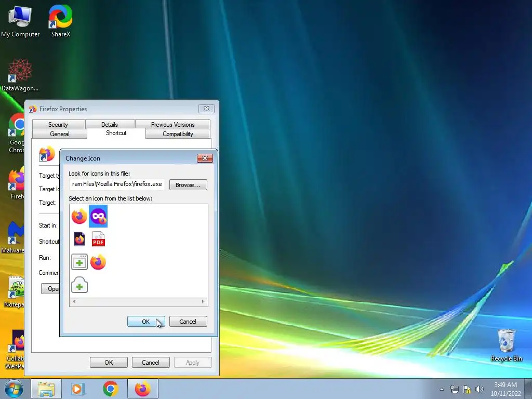Switch to the Compatibility tab
The image size is (532, 399).
coord(178,134)
